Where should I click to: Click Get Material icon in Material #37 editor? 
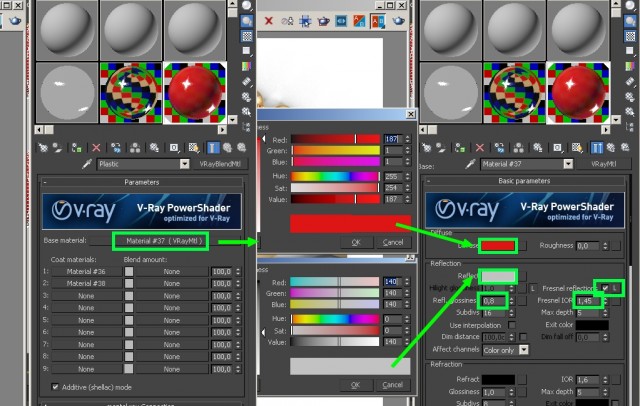pyautogui.click(x=427, y=148)
